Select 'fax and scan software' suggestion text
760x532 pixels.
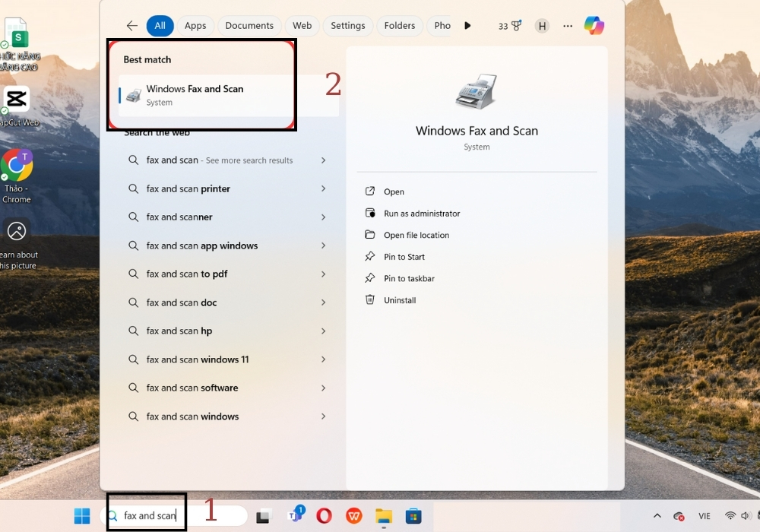pyautogui.click(x=192, y=388)
